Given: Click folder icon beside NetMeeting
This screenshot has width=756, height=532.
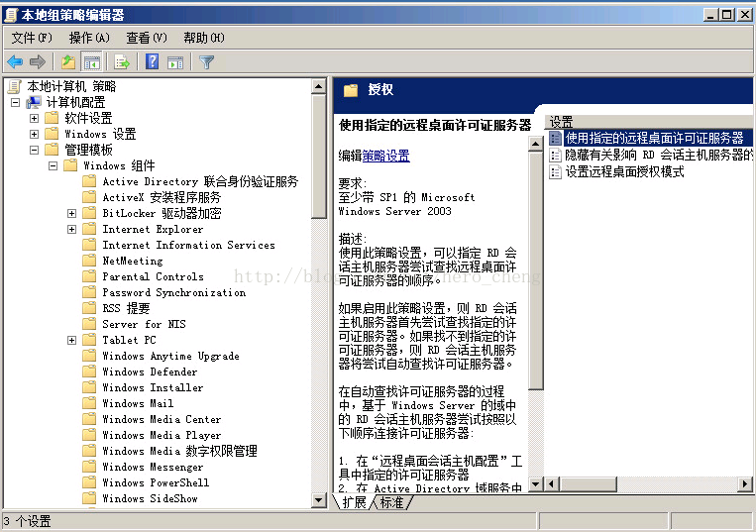Looking at the screenshot, I should tap(89, 261).
